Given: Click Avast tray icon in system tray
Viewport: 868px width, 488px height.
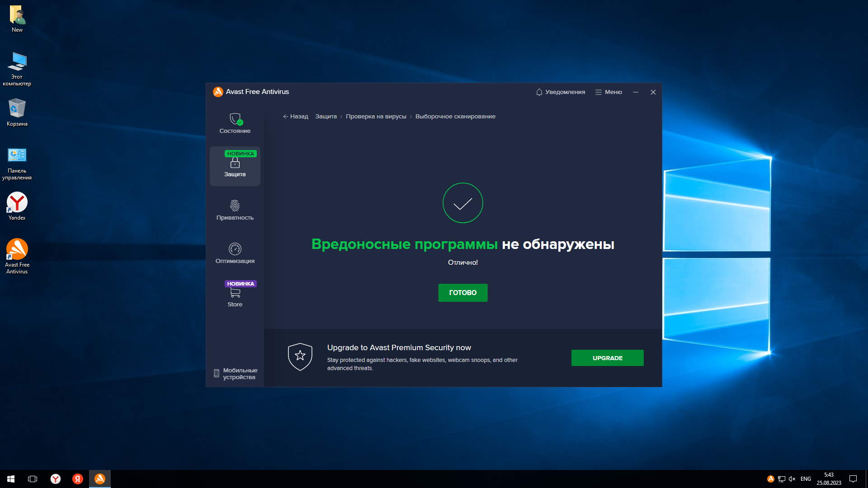Looking at the screenshot, I should click(x=770, y=479).
